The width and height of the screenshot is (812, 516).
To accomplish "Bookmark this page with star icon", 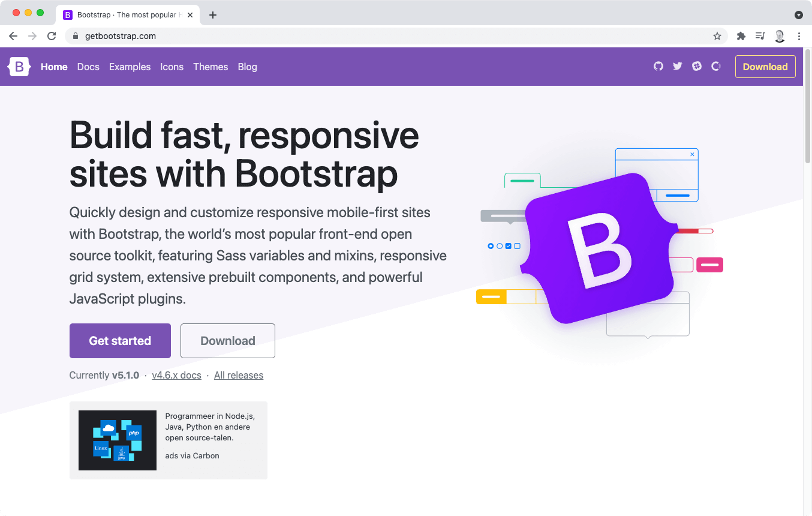I will [717, 36].
